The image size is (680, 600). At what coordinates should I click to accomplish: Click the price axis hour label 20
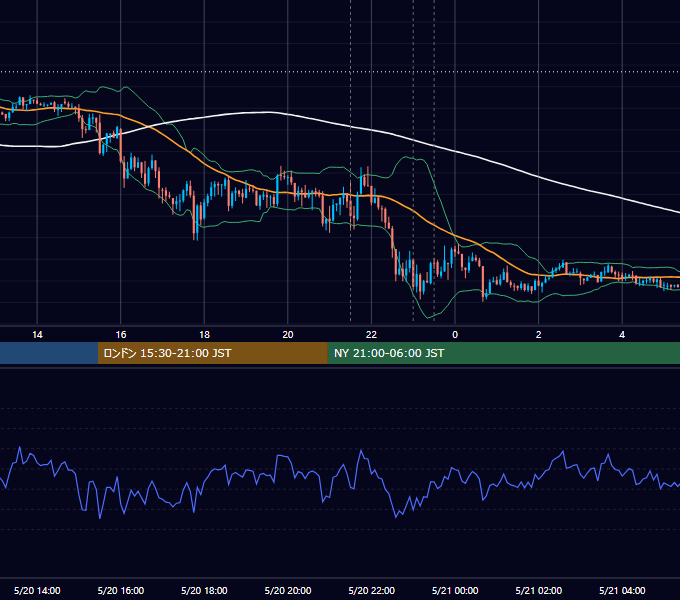(288, 335)
